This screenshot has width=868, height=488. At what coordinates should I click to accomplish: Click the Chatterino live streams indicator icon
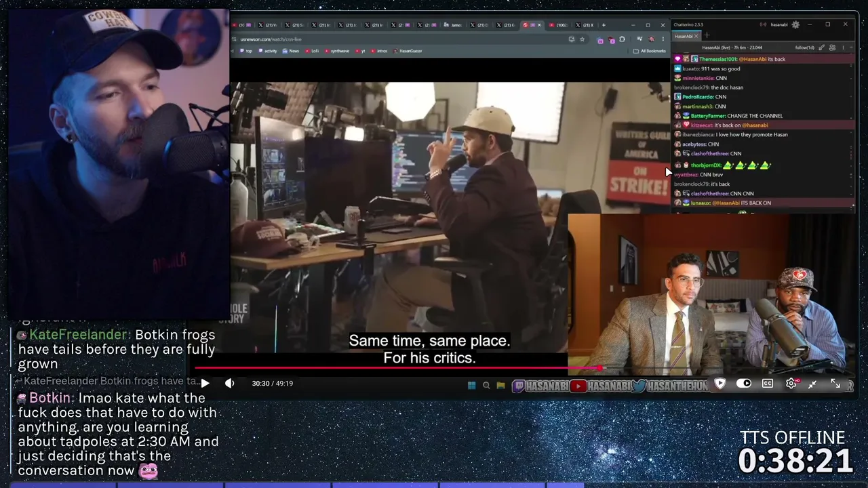click(x=763, y=24)
